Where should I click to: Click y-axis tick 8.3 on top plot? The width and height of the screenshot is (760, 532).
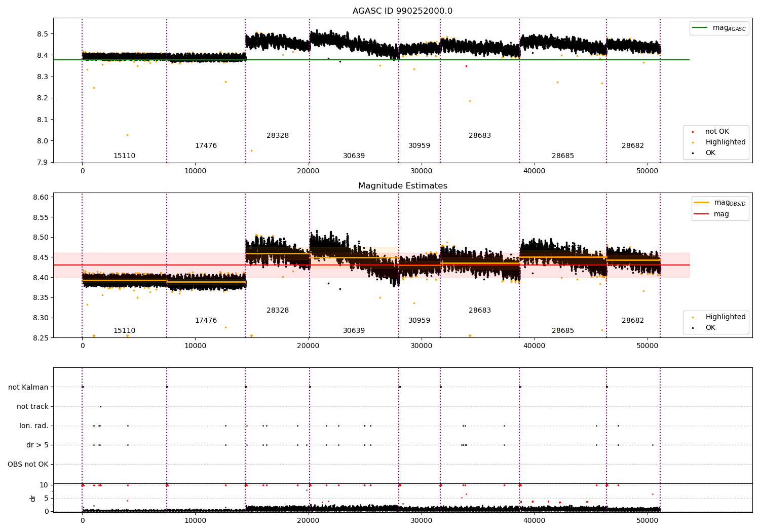43,77
